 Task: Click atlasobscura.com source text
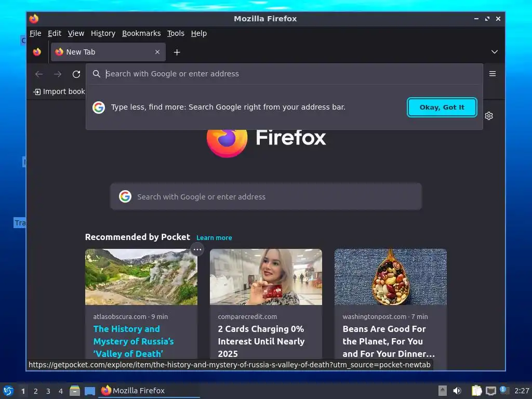(x=120, y=316)
